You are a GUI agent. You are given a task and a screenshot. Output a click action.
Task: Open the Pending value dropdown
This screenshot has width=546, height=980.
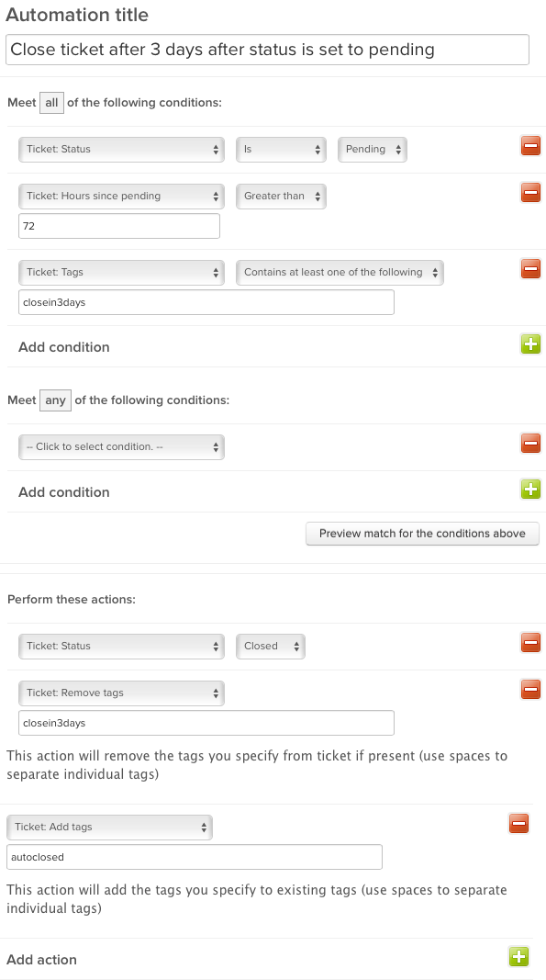(x=373, y=150)
